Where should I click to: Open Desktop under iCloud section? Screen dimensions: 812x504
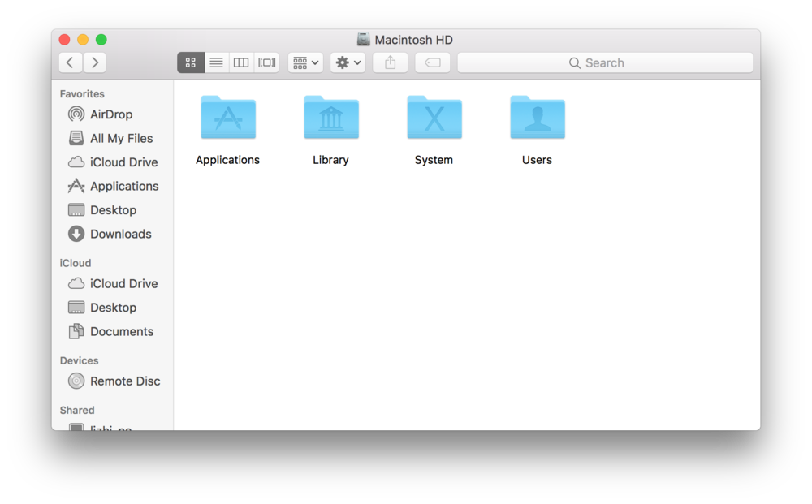(112, 308)
